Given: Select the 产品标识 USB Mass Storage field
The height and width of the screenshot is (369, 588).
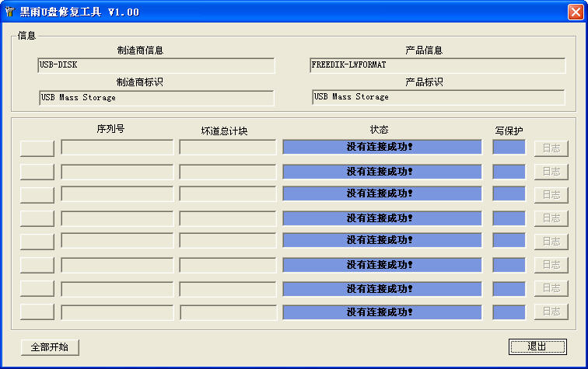Looking at the screenshot, I should pos(439,97).
